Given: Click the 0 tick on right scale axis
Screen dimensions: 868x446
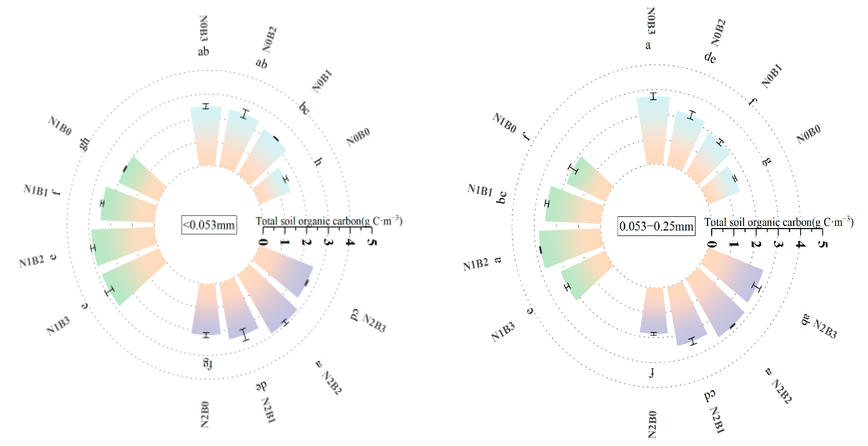Looking at the screenshot, I should 711,244.
